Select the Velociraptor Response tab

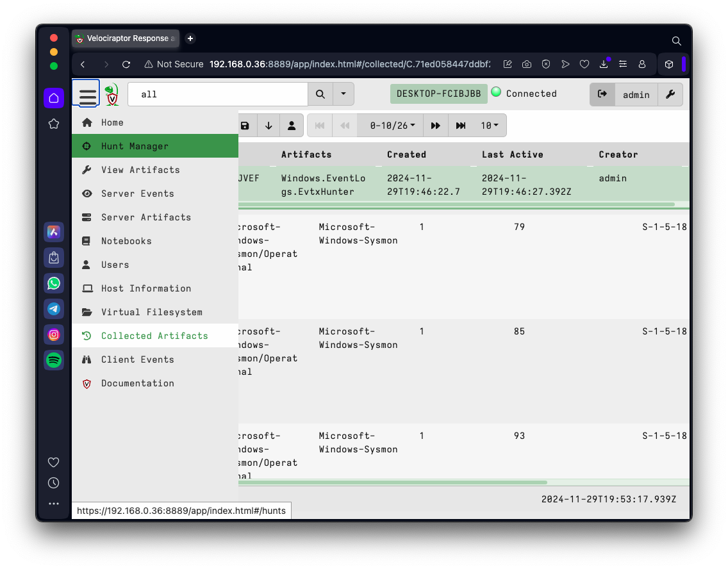coord(126,38)
